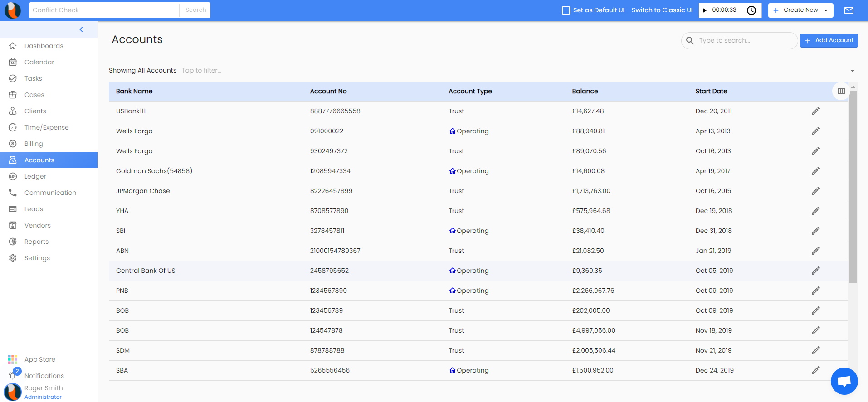Click the mail envelope icon

(849, 10)
